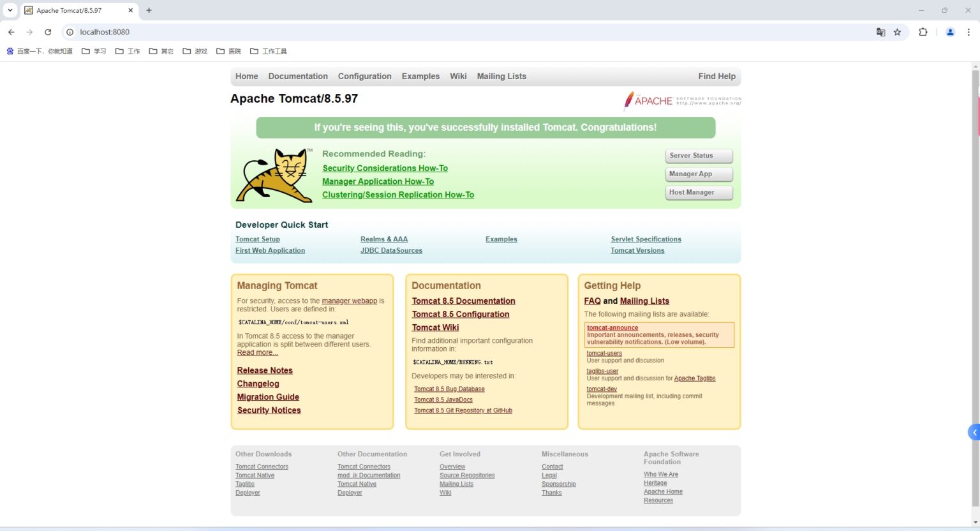
Task: Click the Chrome profile avatar icon
Action: (950, 31)
